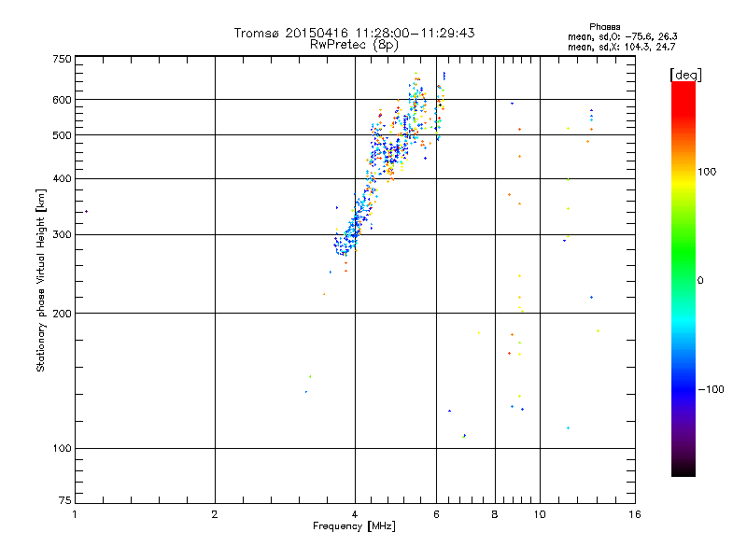This screenshot has width=747, height=560.
Task: Click the isolated purple point near 1 MHz
Action: point(86,212)
